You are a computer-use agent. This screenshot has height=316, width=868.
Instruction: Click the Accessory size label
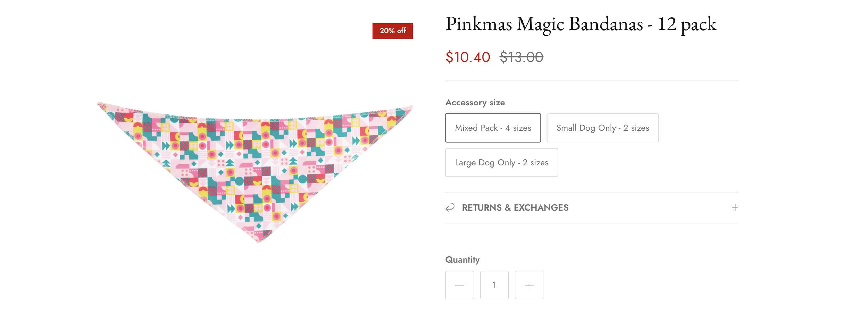[475, 103]
